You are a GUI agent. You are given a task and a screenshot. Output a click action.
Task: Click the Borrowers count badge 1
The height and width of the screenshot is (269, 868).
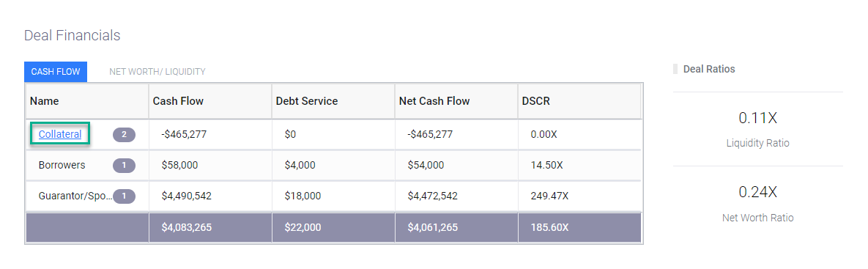[x=124, y=165]
